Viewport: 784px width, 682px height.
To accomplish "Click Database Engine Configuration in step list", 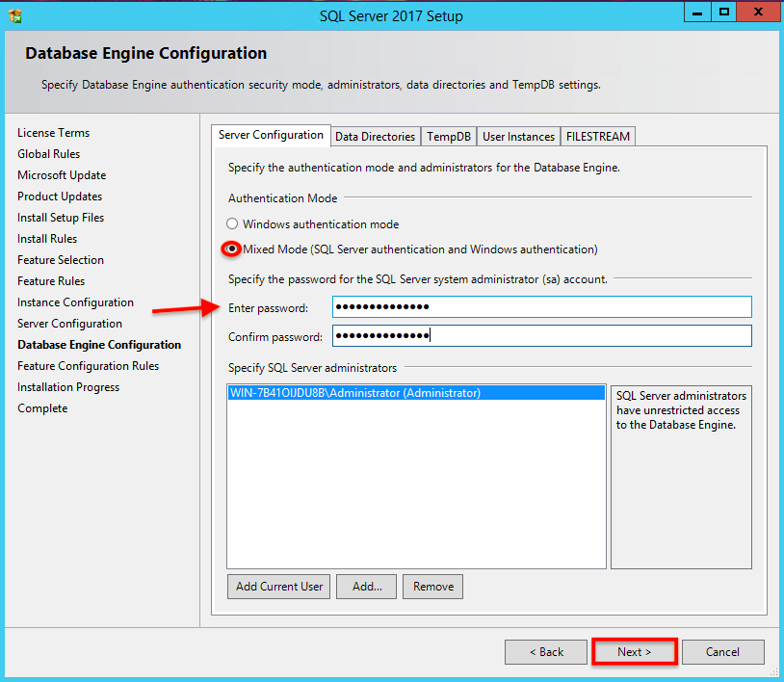I will coord(99,345).
